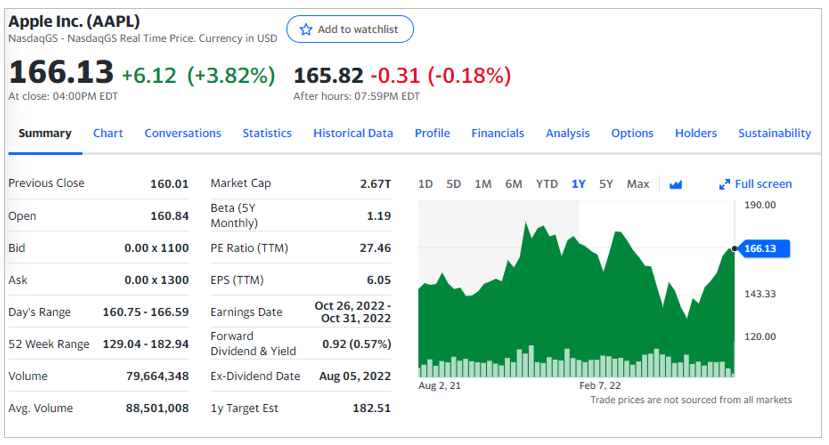Add Apple to watchlist button
829x445 pixels.
350,29
